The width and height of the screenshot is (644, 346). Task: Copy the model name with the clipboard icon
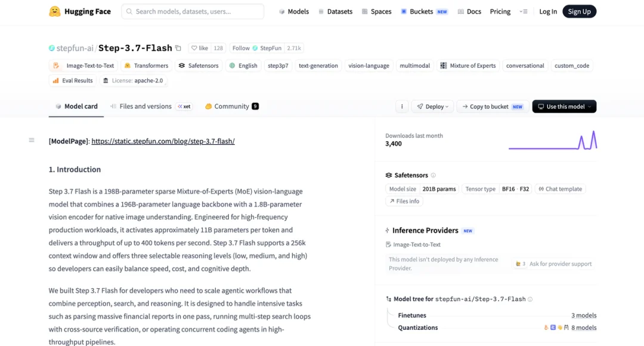coord(178,48)
